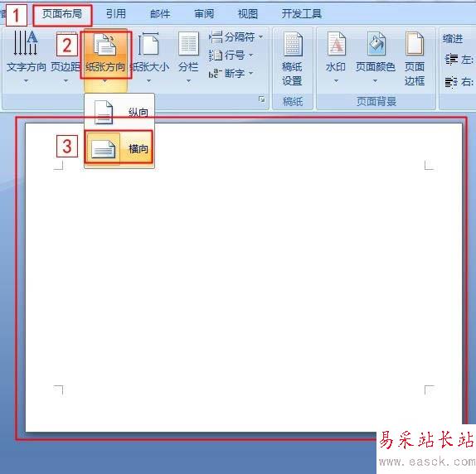Expand the 断字 dropdown arrow
The width and height of the screenshot is (476, 474).
pos(250,74)
